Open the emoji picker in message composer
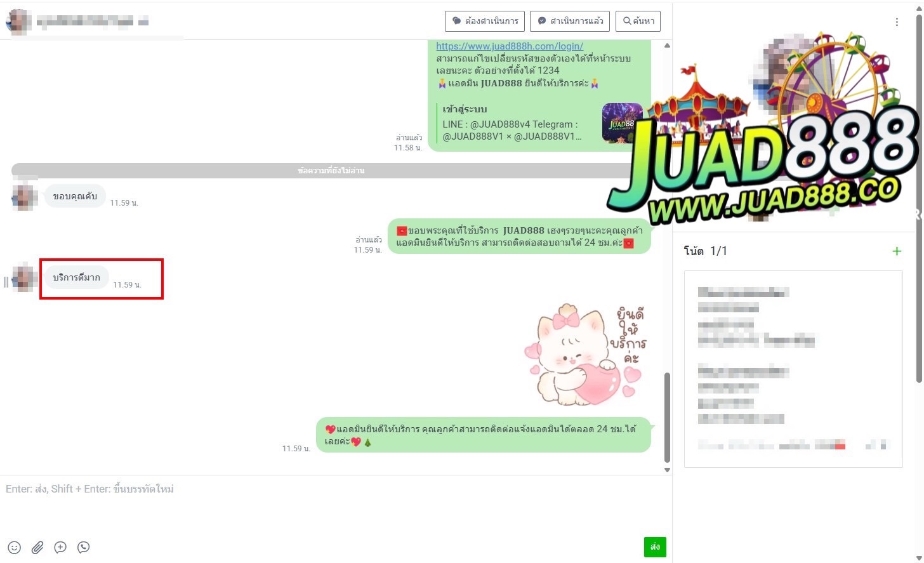 pyautogui.click(x=14, y=547)
